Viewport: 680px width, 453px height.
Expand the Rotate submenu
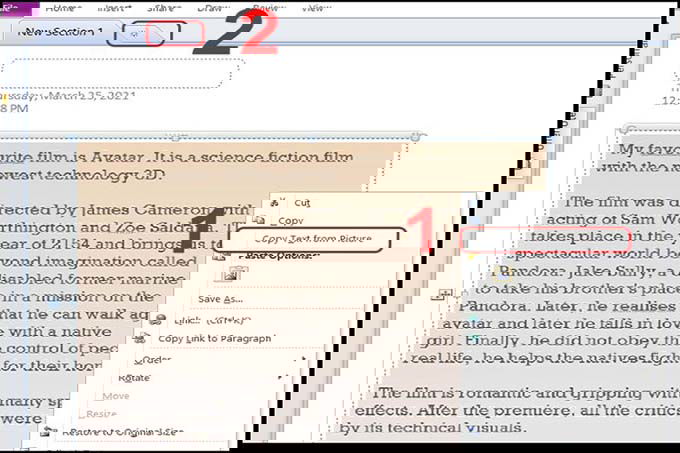point(134,378)
